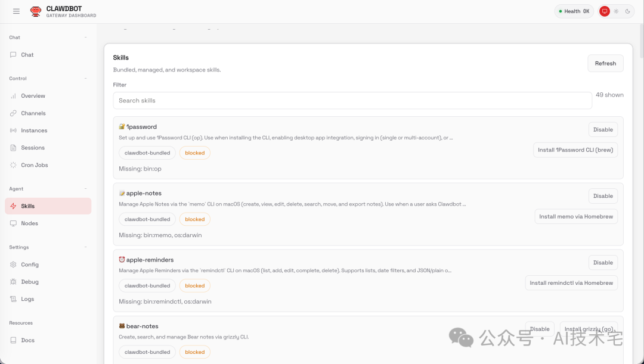Click apple-notes clawdbot-bundled tag

[147, 219]
